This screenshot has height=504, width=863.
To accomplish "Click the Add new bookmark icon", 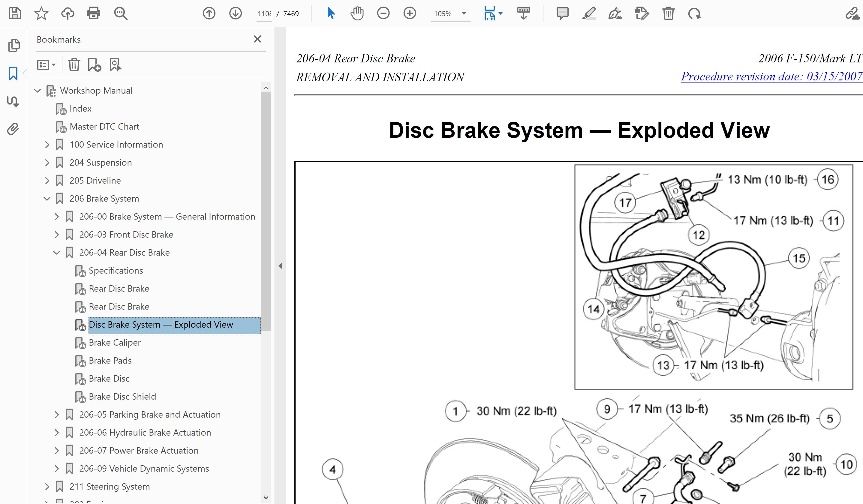I will (x=94, y=64).
